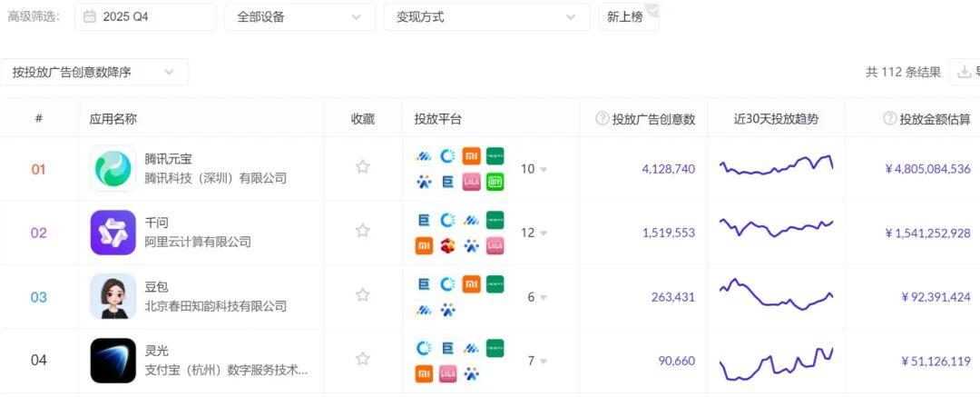980x397 pixels.
Task: Toggle the 新上榜 filter checkbox
Action: (629, 16)
